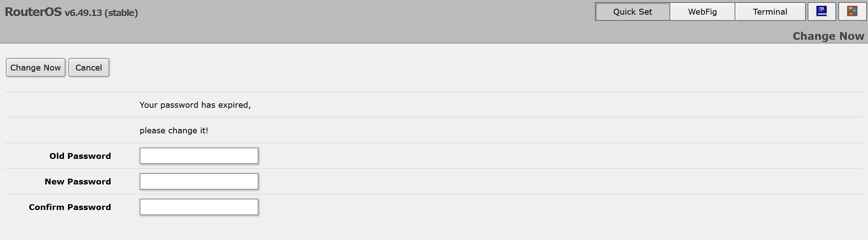Click the orange logout arrow icon

(x=852, y=11)
